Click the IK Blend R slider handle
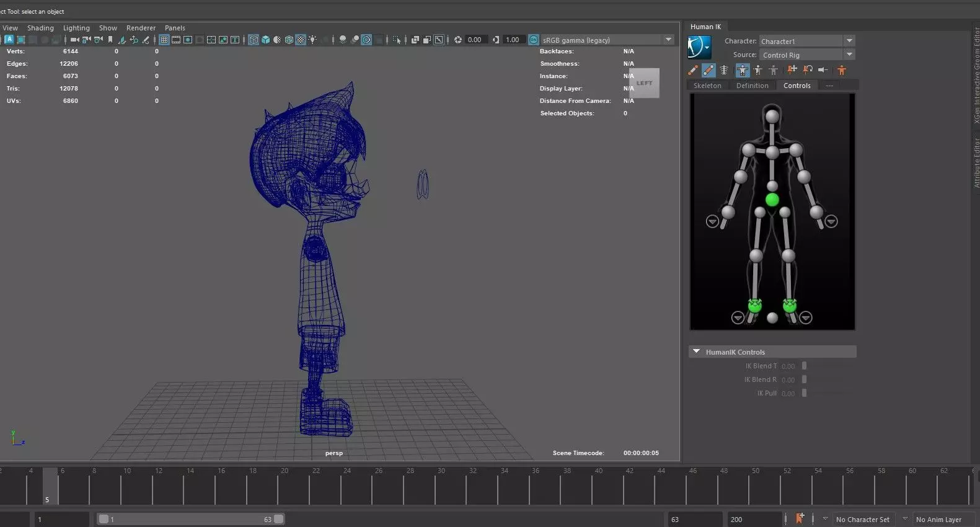The width and height of the screenshot is (980, 527). 804,379
